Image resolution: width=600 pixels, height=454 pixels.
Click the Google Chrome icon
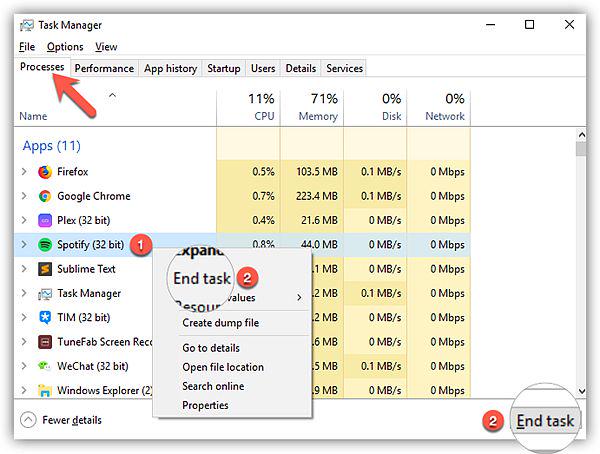(45, 196)
